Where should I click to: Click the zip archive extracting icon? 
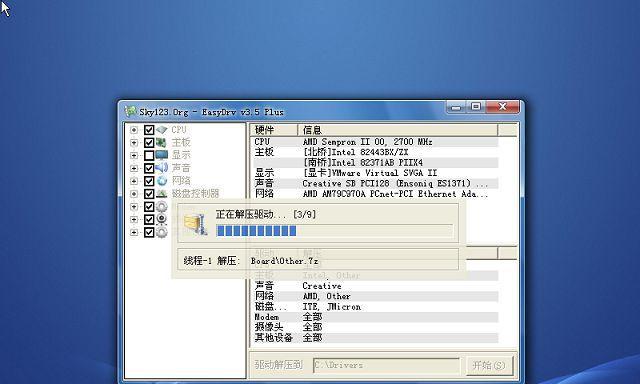(196, 224)
